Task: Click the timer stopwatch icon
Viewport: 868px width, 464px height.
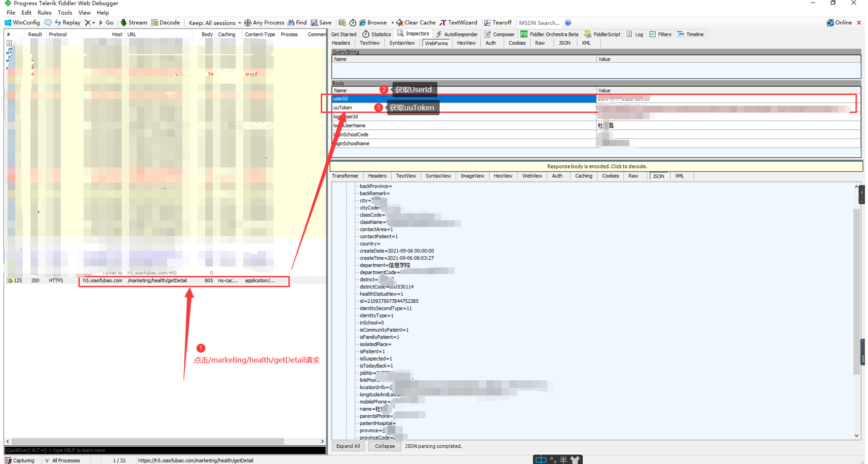Action: [353, 23]
